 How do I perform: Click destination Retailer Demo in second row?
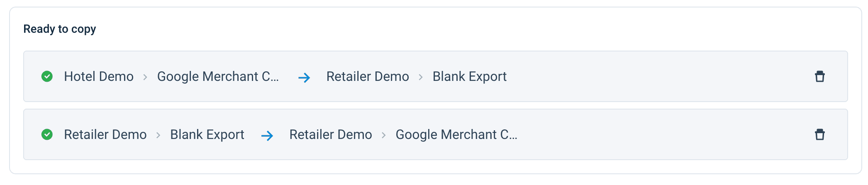tap(331, 134)
